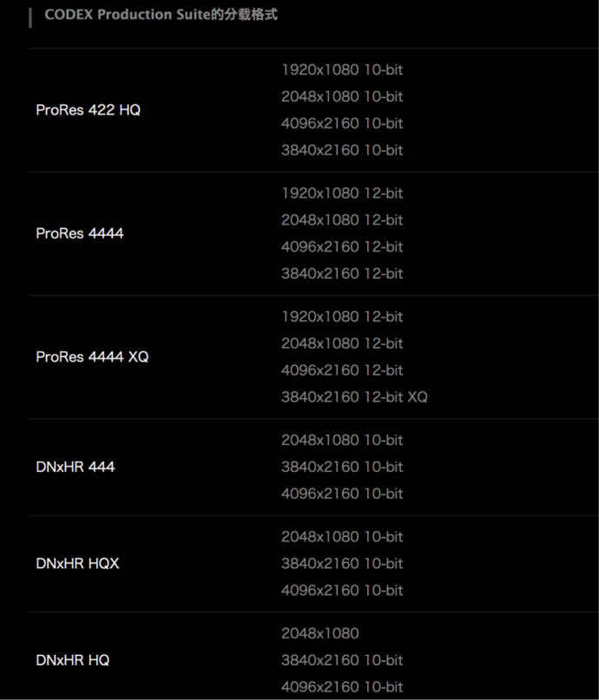
Task: Click 3840x2160 10-bit in DNxHR HQX row
Action: click(342, 564)
